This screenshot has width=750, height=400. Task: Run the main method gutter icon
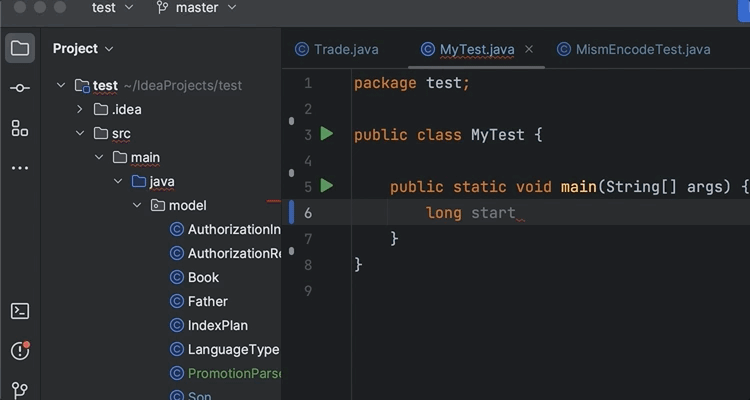point(326,186)
